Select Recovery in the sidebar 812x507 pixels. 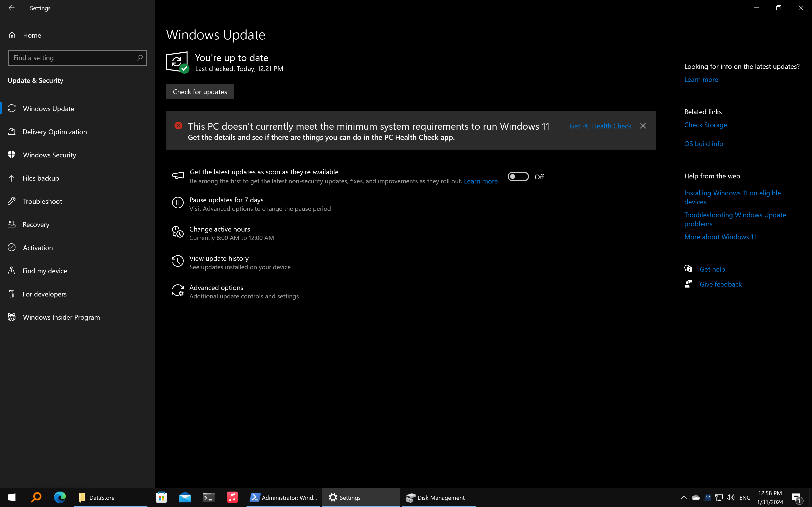(x=36, y=224)
